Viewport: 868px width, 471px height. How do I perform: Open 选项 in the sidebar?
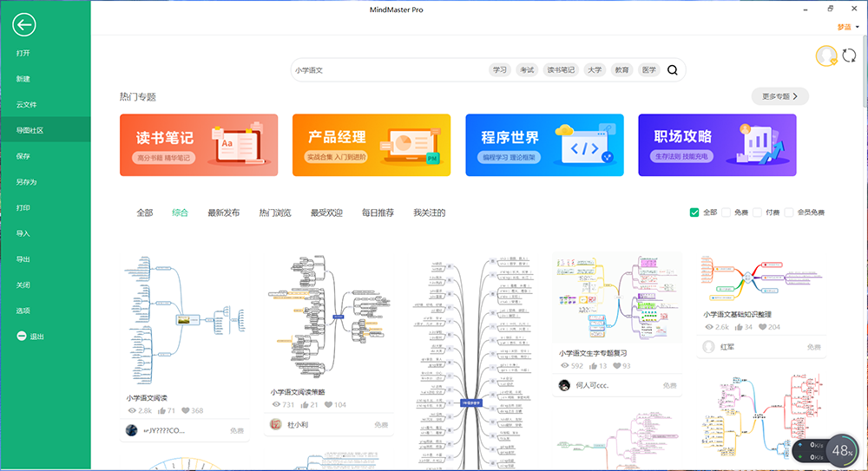click(x=45, y=311)
